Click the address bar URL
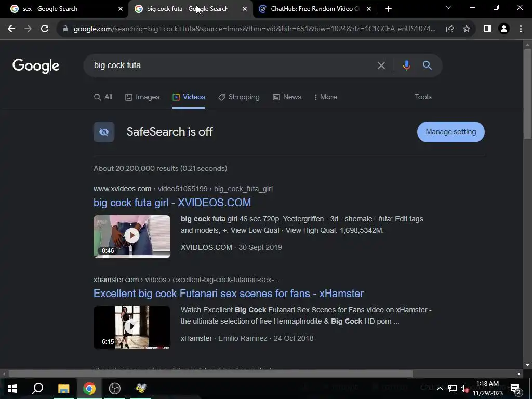The height and width of the screenshot is (399, 532). 255,29
